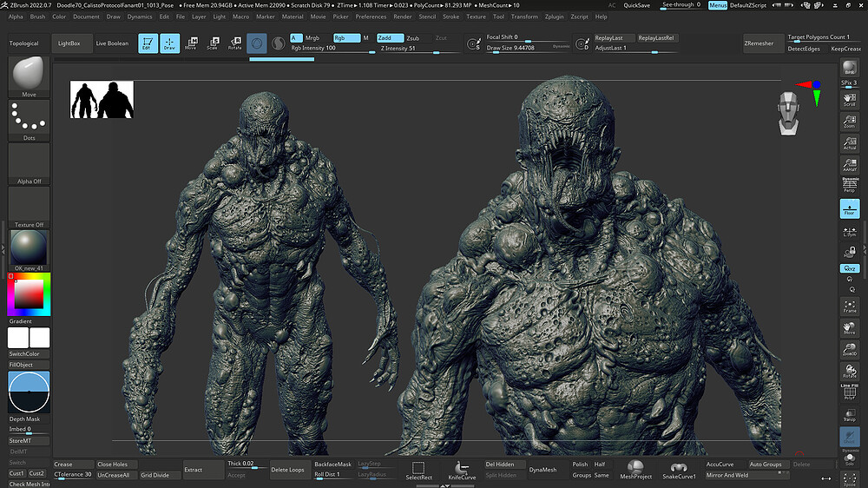Open the Move brush thumbnail
This screenshot has height=488, width=868.
(29, 76)
